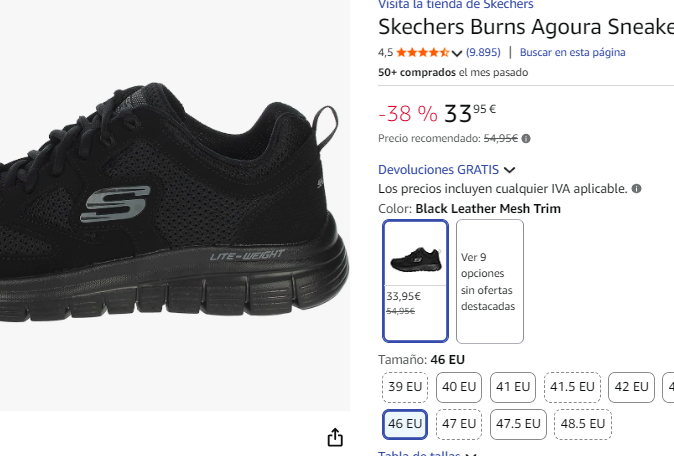
Task: Open the Skechers store link
Action: pyautogui.click(x=455, y=5)
